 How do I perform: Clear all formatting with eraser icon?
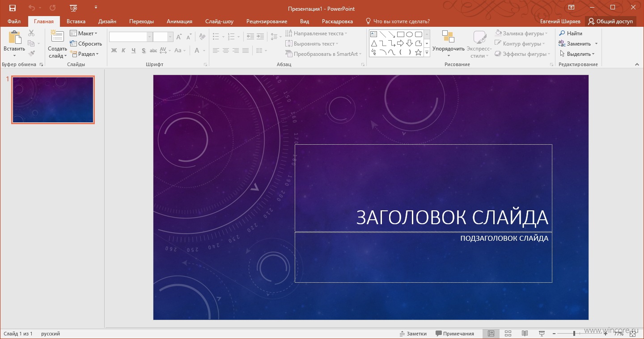[x=202, y=37]
